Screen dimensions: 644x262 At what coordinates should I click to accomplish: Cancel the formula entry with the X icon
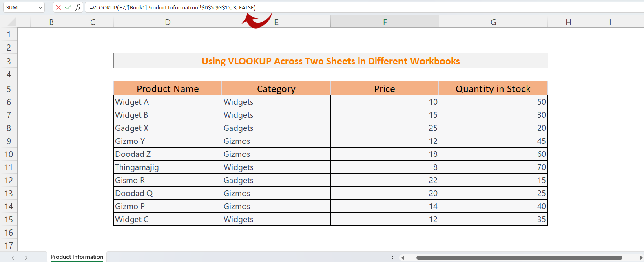[58, 7]
